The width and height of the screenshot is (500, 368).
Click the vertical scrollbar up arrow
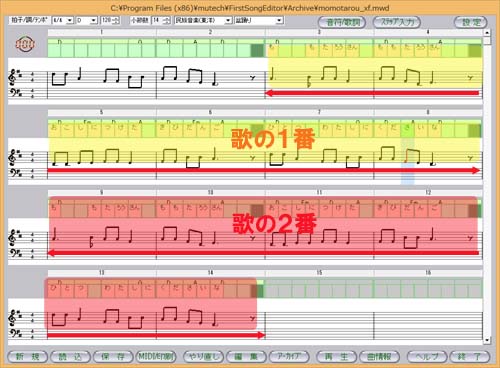point(487,33)
